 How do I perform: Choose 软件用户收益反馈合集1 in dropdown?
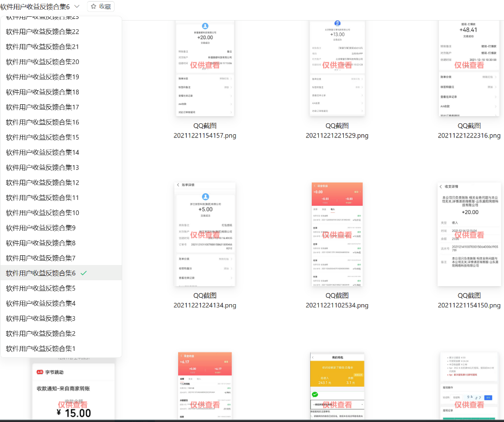41,348
